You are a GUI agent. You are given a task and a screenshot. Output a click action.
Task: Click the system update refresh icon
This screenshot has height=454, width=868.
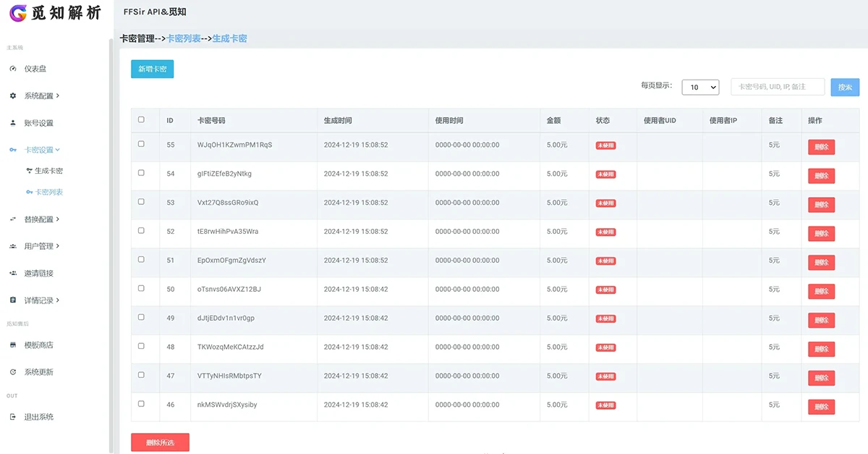coord(13,372)
